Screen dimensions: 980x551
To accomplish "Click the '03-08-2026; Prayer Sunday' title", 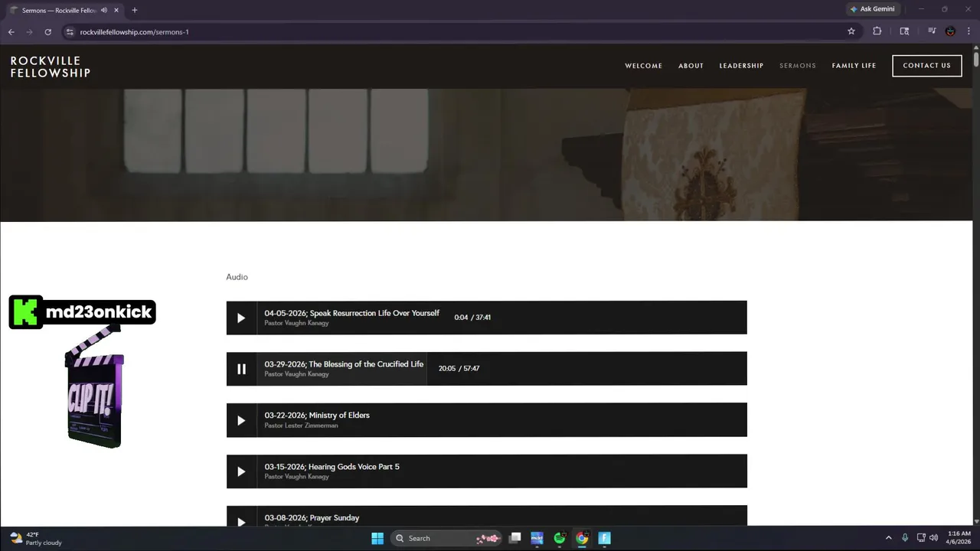I will 312,518.
